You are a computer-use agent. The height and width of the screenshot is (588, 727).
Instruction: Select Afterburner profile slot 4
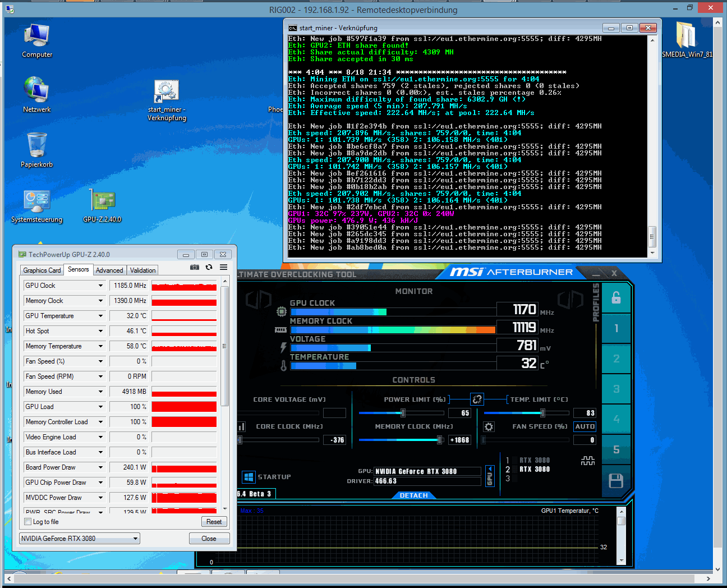[616, 419]
